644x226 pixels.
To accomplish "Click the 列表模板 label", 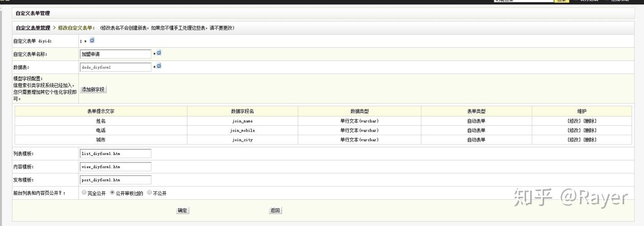I will click(x=24, y=154).
